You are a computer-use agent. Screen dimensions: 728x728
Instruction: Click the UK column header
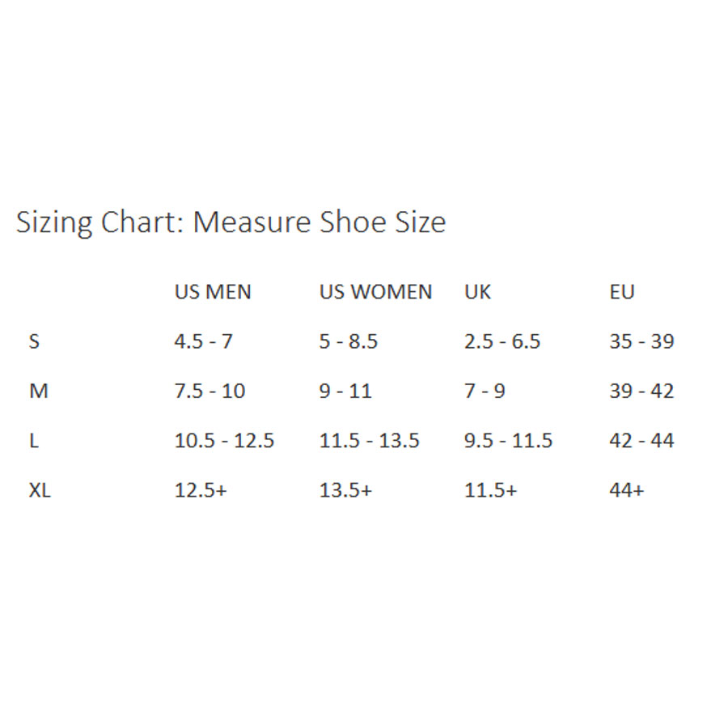(x=477, y=291)
